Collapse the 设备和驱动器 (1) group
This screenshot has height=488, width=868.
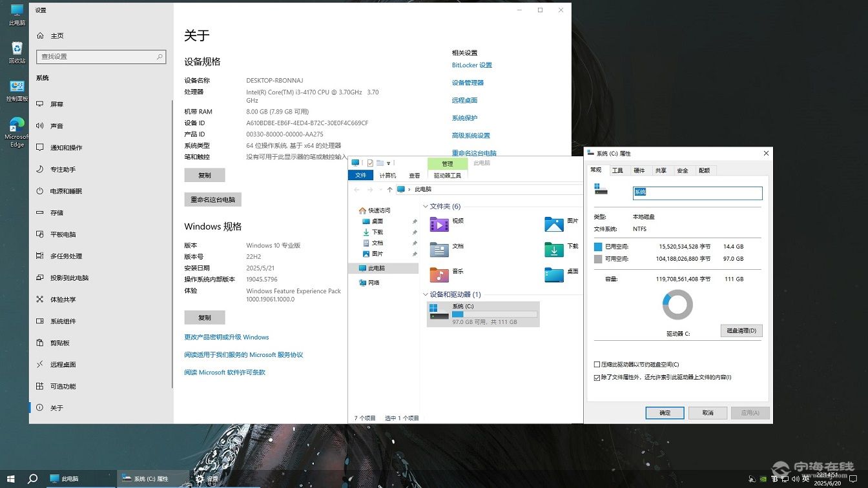point(426,294)
